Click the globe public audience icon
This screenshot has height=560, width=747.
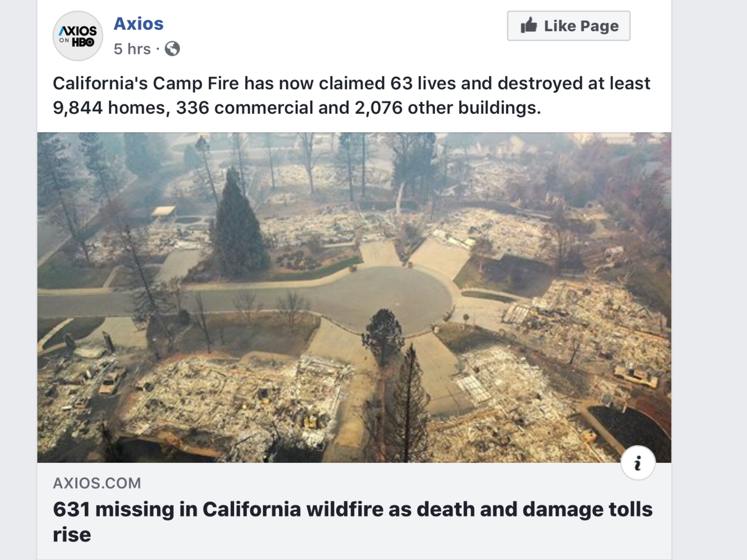(x=172, y=49)
